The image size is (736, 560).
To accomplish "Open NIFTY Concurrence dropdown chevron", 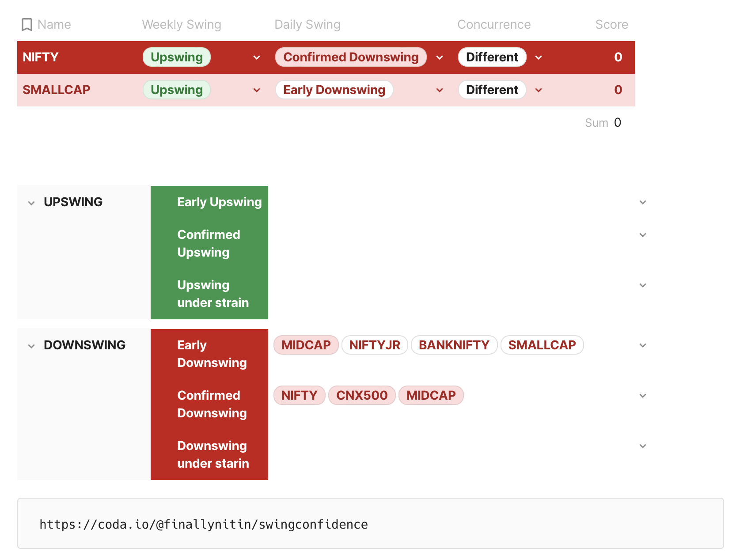I will pyautogui.click(x=539, y=57).
